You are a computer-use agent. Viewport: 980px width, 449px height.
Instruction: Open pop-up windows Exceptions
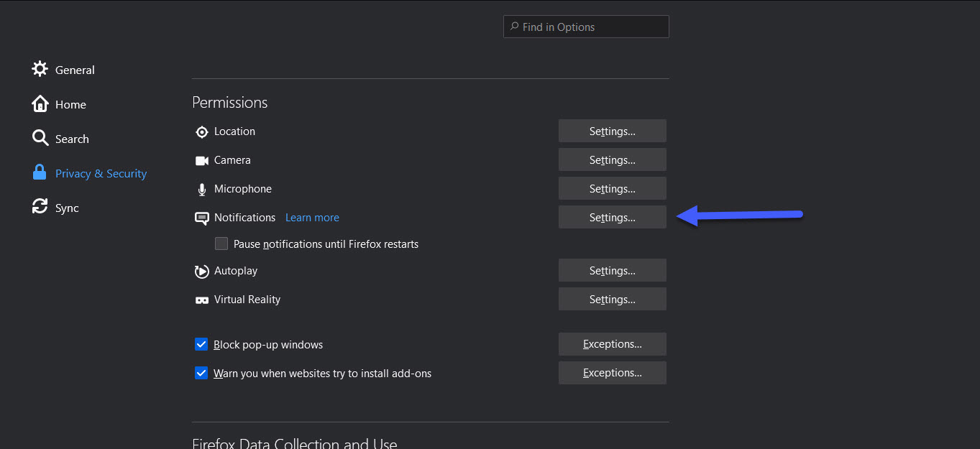[613, 344]
